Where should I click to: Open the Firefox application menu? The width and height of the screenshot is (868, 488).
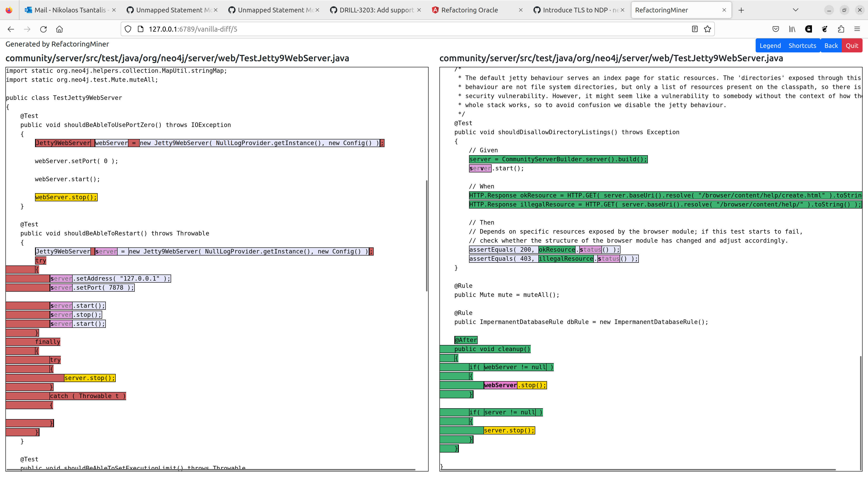click(x=857, y=29)
